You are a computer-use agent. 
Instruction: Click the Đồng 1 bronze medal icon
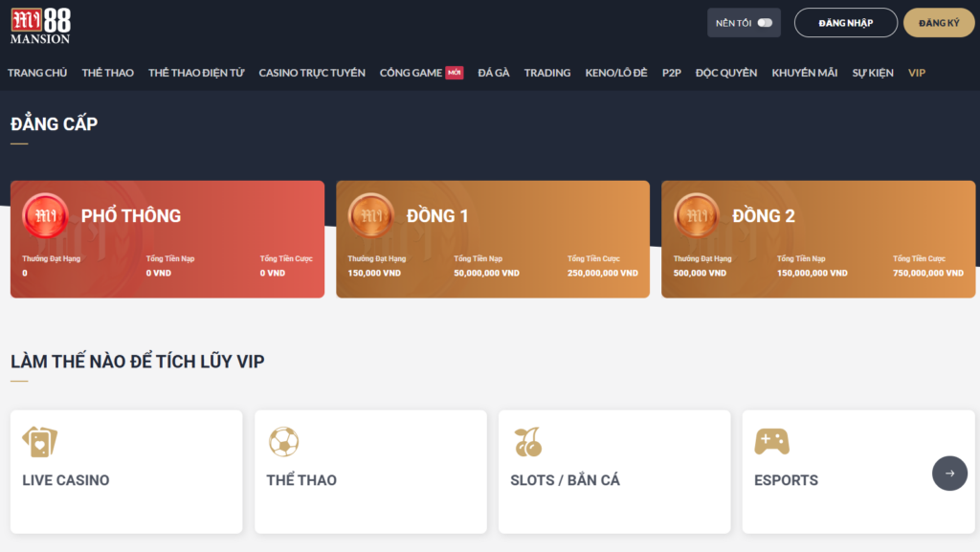click(x=370, y=216)
